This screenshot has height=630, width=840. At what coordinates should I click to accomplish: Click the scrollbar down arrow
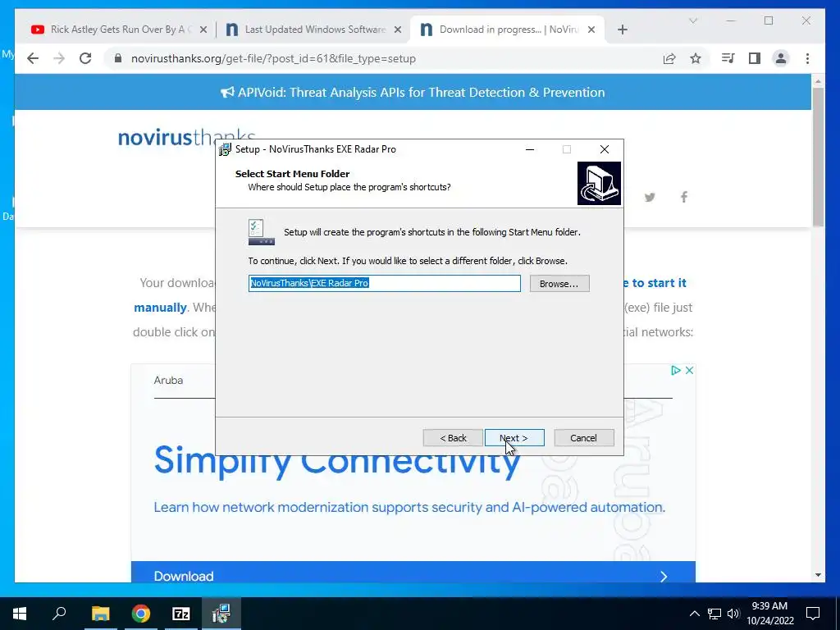point(818,575)
